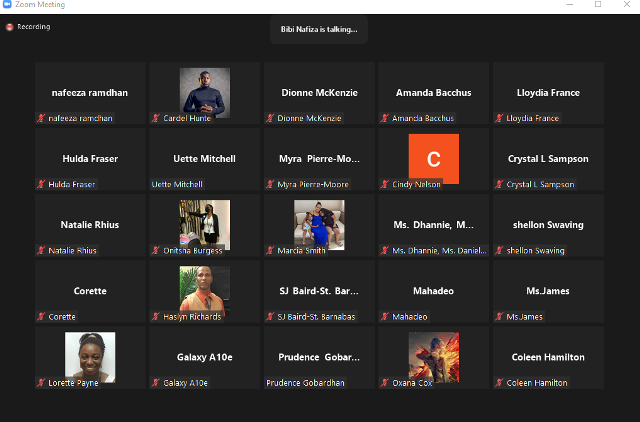
Task: Click muted mic icon next to Hulda Fraser
Action: pos(42,184)
